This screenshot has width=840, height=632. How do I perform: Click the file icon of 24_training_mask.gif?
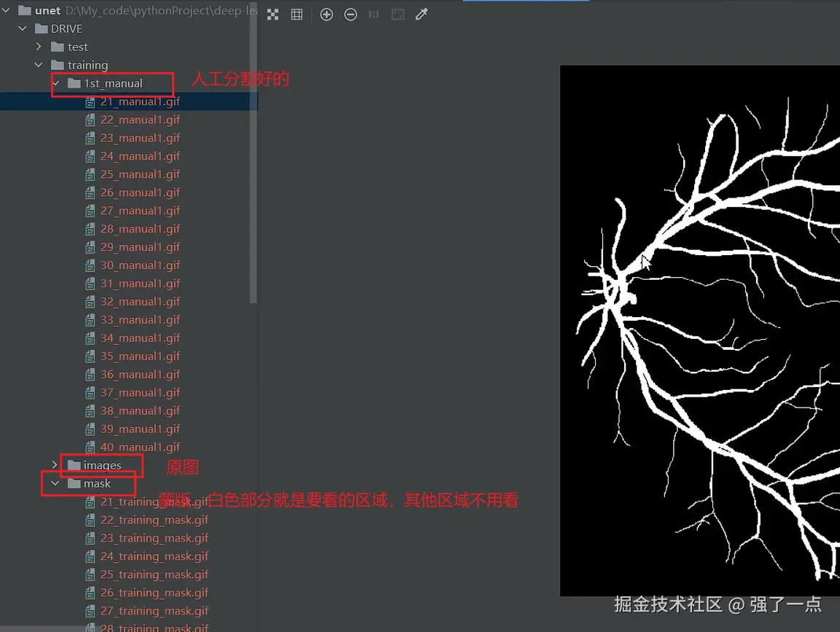click(x=90, y=556)
